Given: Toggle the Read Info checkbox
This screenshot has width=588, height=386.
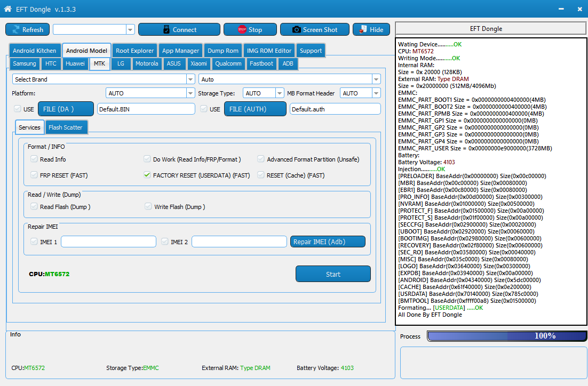Looking at the screenshot, I should coord(34,159).
